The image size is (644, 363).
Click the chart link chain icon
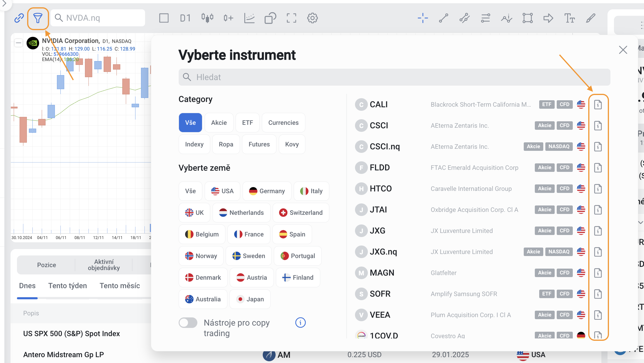click(19, 18)
